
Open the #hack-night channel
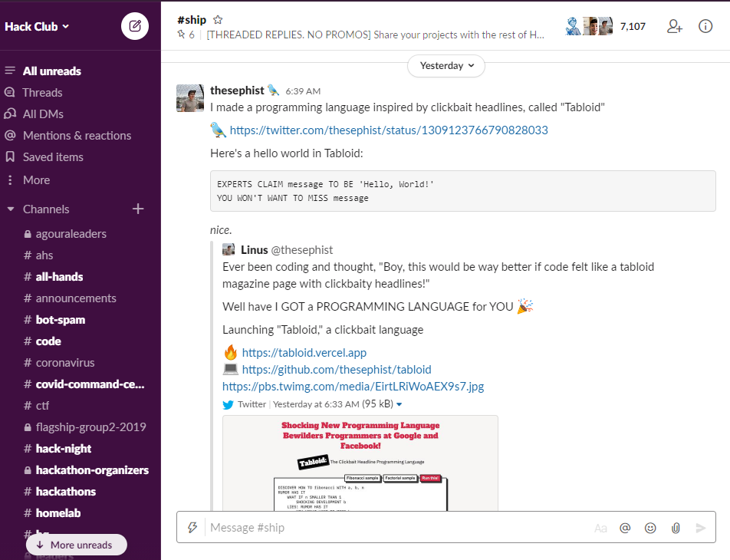pos(64,448)
